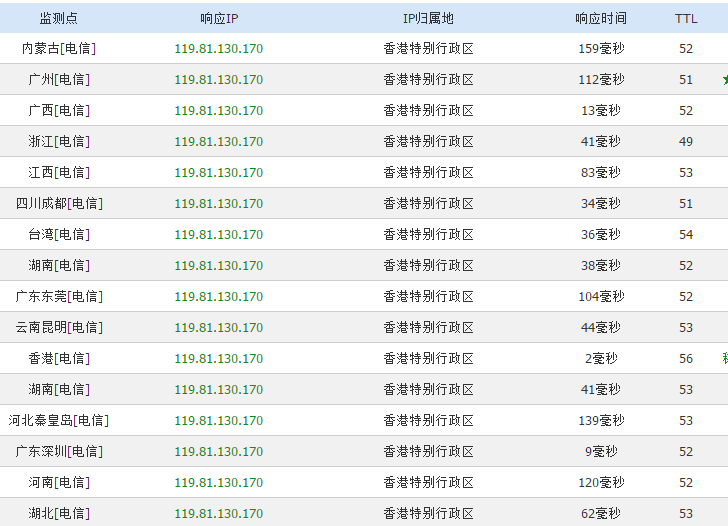
Task: Select the 四川成都[电信] monitoring point
Action: click(58, 203)
